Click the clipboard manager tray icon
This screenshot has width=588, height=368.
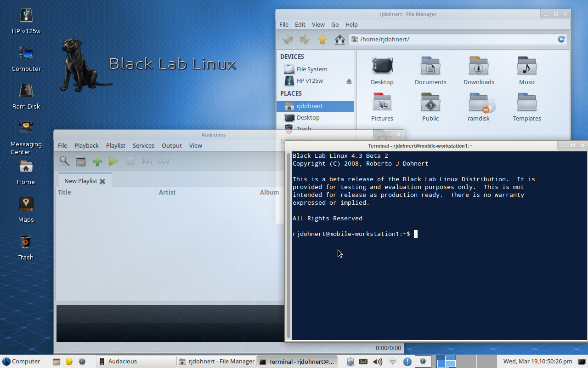coord(350,362)
